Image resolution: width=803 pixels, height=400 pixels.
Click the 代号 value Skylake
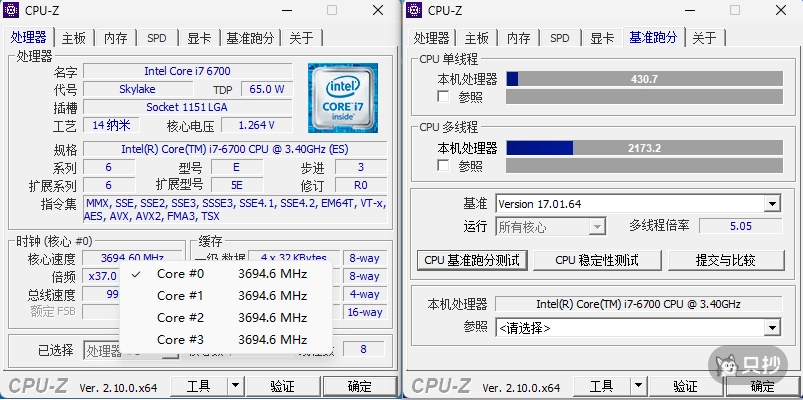point(137,89)
